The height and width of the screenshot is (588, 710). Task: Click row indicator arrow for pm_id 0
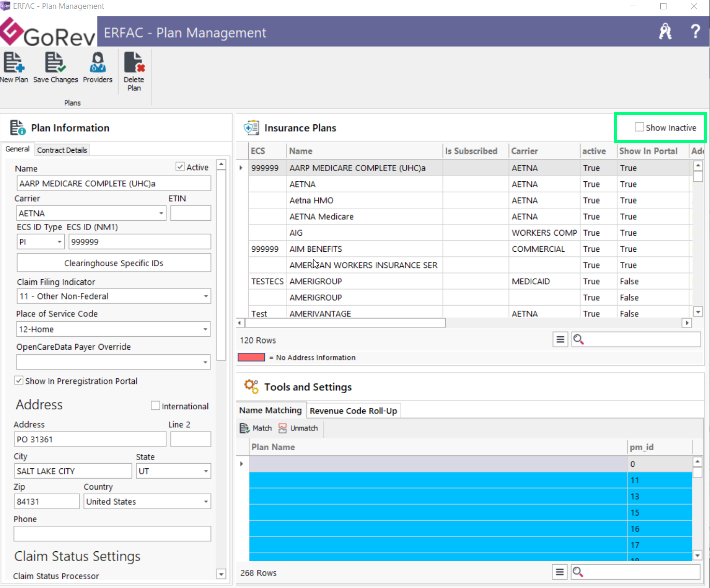(242, 464)
